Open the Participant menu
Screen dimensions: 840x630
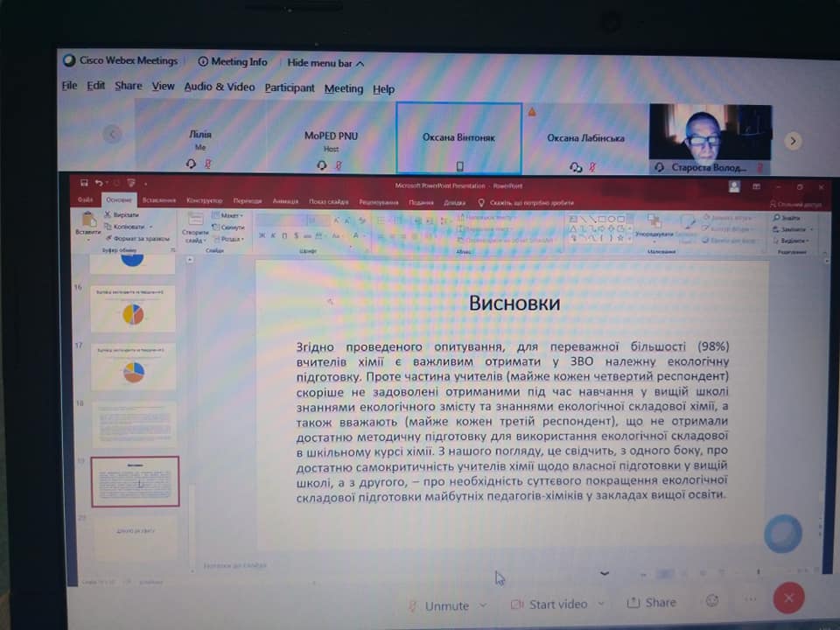coord(290,88)
